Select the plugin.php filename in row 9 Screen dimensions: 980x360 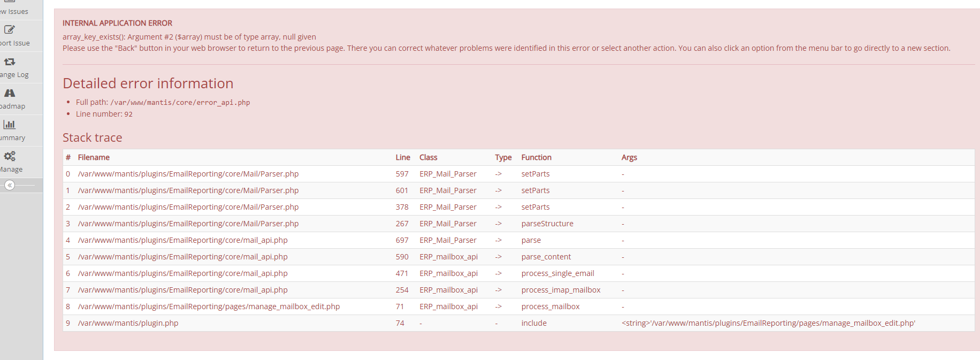[128, 323]
